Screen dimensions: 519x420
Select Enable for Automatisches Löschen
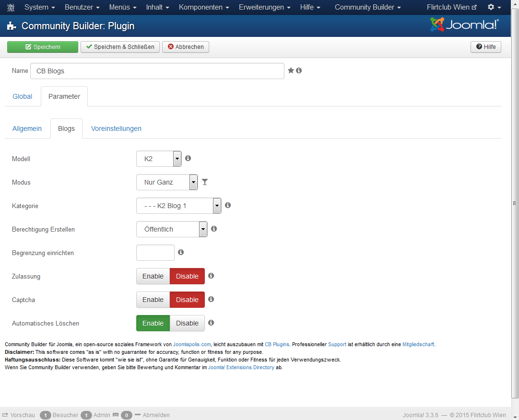153,323
